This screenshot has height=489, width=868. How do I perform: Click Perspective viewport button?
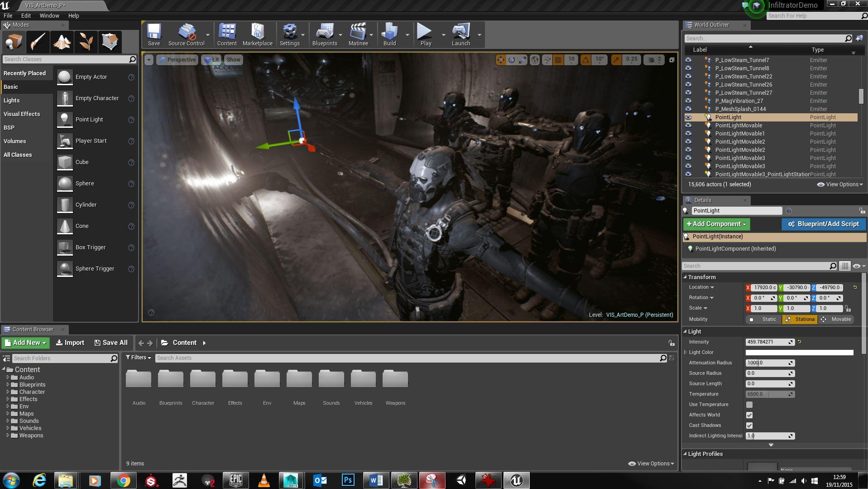click(177, 60)
